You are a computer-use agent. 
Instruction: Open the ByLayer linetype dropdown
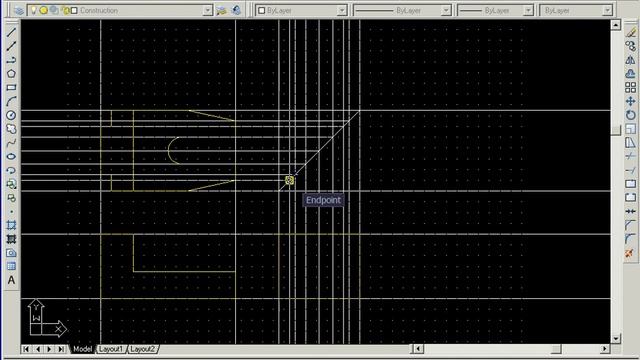pyautogui.click(x=446, y=10)
